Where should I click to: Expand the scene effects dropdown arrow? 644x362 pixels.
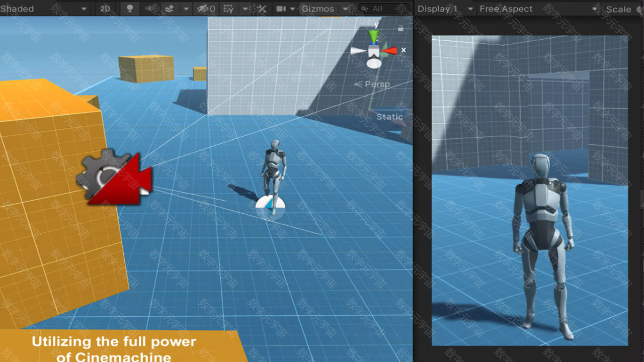pos(187,9)
